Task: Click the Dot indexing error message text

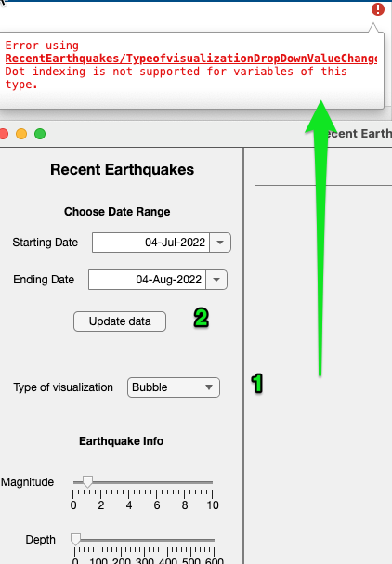Action: (176, 78)
